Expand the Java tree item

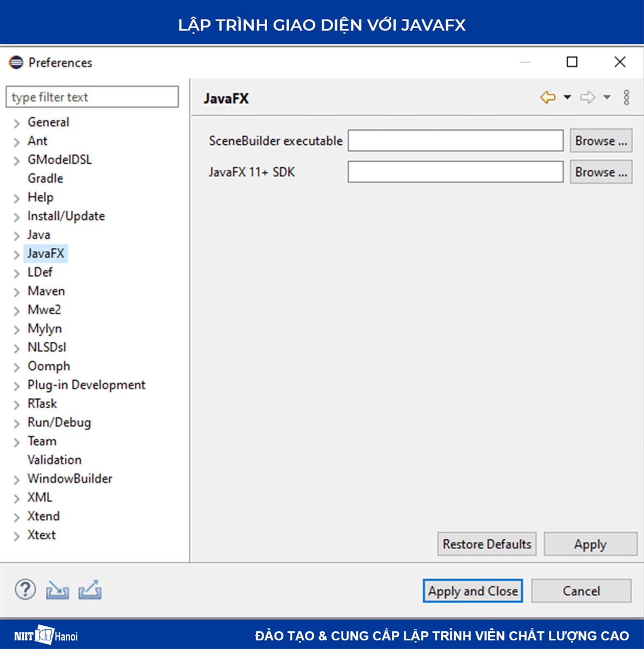tap(16, 235)
